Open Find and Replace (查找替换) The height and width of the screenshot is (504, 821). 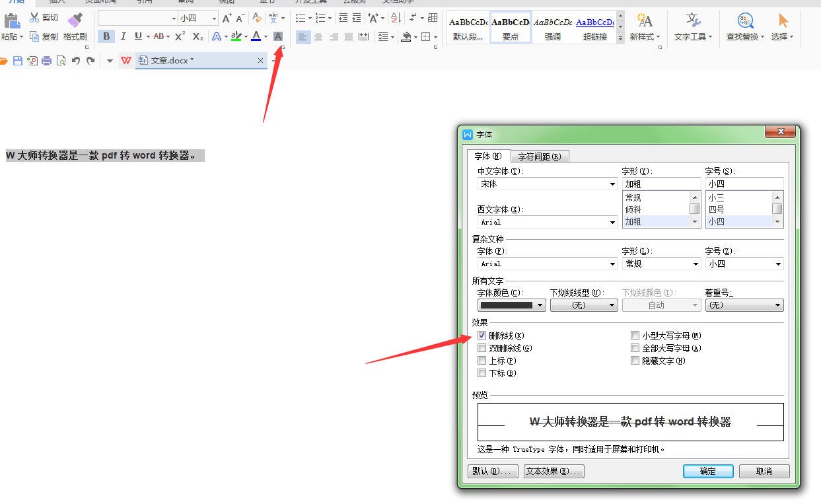(x=745, y=26)
